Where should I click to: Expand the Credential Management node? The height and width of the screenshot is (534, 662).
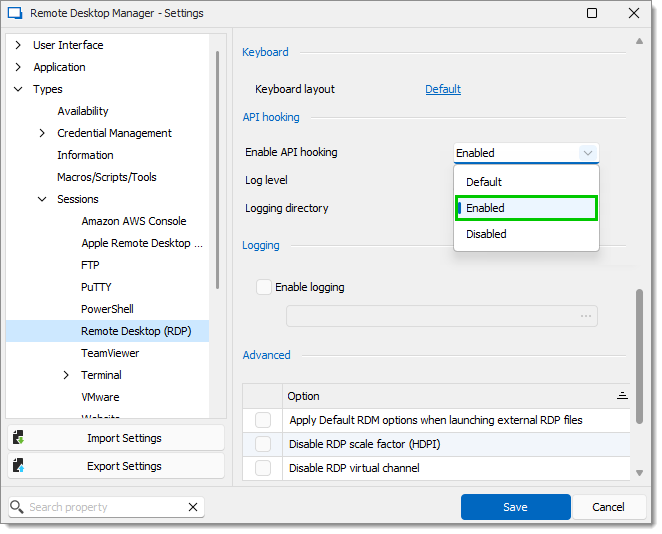(42, 133)
